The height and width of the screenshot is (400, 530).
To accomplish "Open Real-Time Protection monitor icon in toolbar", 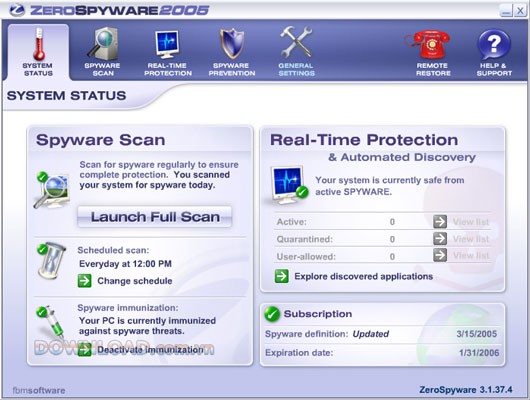I will [167, 44].
